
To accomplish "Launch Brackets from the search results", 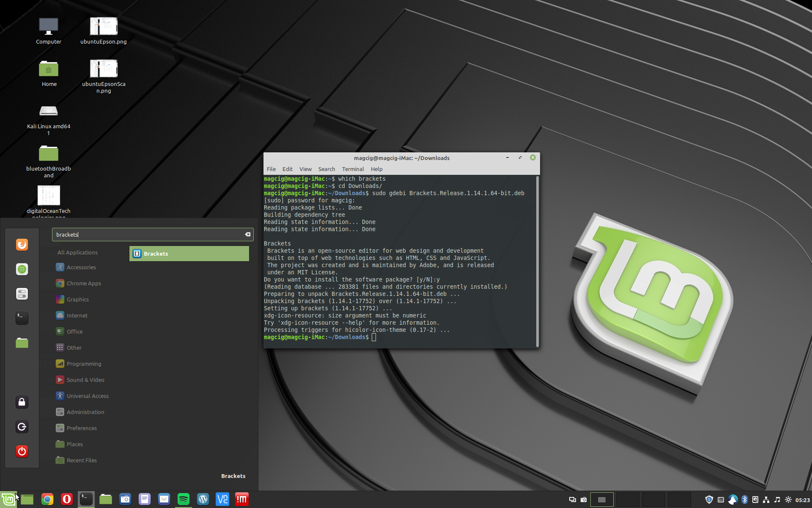I will coord(189,254).
